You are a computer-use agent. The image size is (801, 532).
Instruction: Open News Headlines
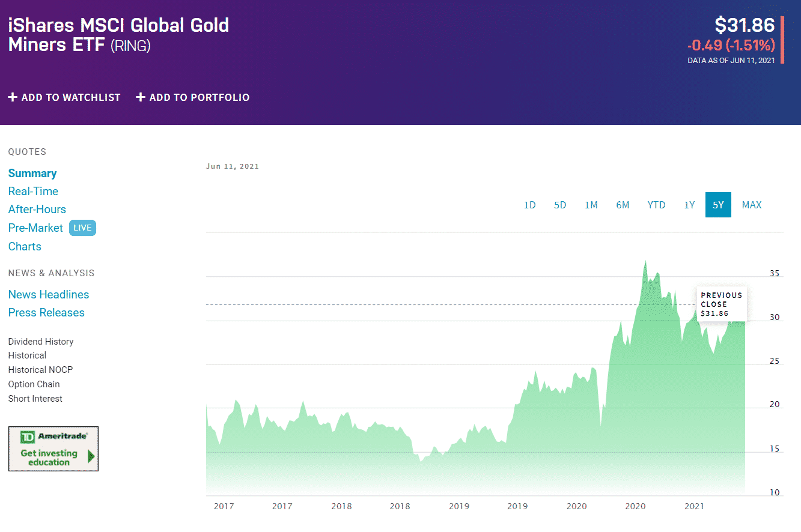point(49,295)
